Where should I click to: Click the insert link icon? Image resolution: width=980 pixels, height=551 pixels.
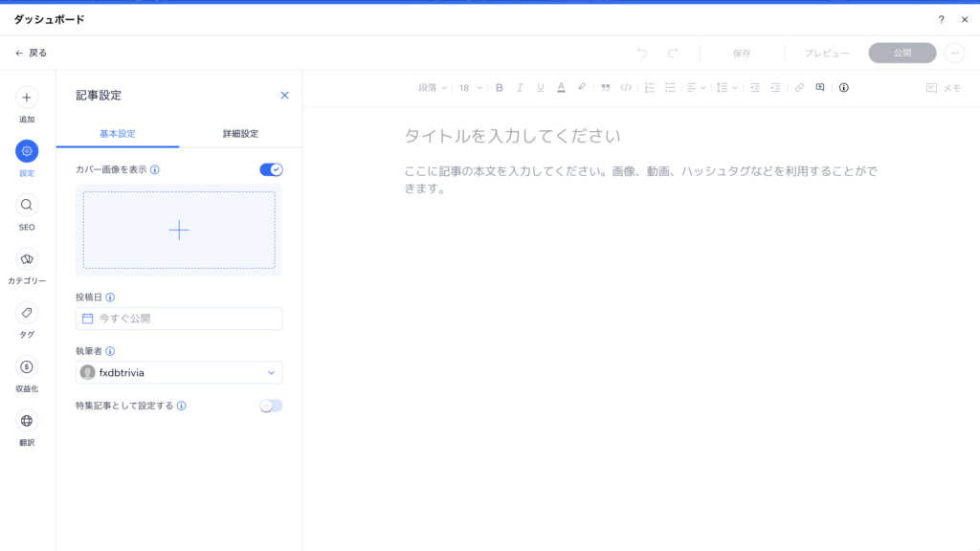799,88
